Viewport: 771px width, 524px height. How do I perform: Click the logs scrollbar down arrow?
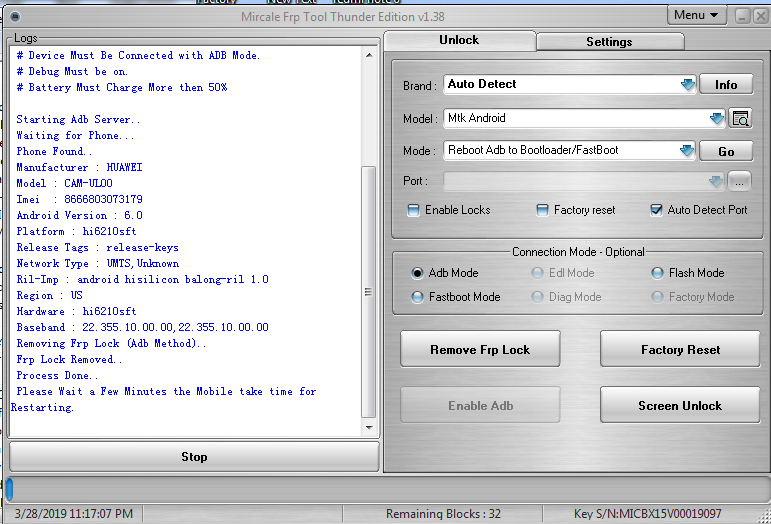pyautogui.click(x=369, y=428)
